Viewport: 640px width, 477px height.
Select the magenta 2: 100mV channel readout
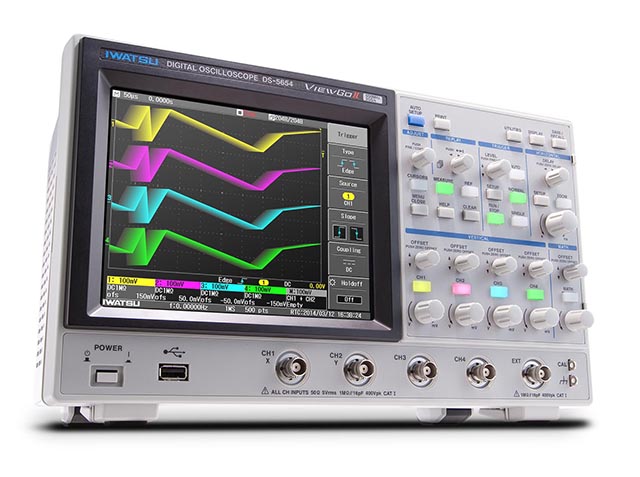(x=178, y=284)
